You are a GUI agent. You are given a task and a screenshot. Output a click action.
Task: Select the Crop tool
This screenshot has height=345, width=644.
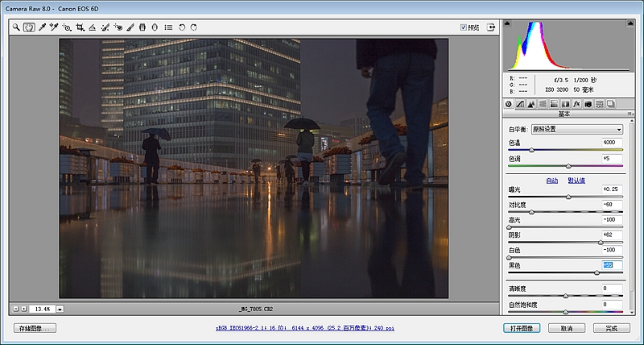point(80,27)
